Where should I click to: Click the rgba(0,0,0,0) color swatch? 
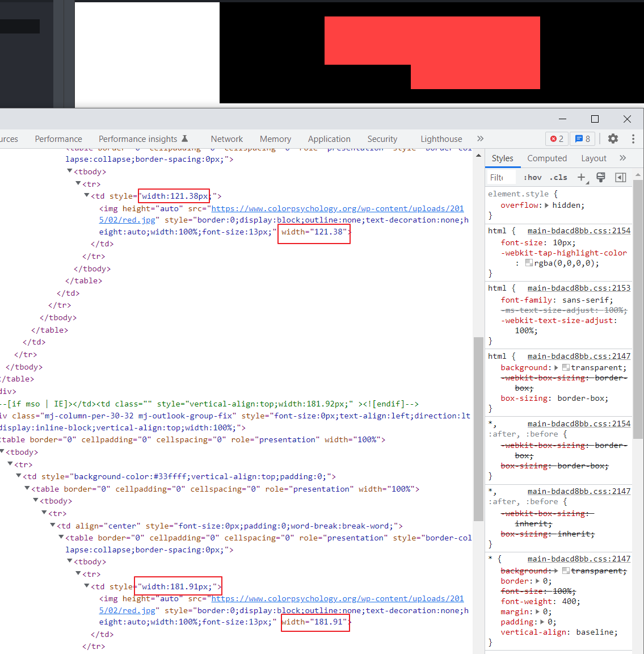click(529, 262)
